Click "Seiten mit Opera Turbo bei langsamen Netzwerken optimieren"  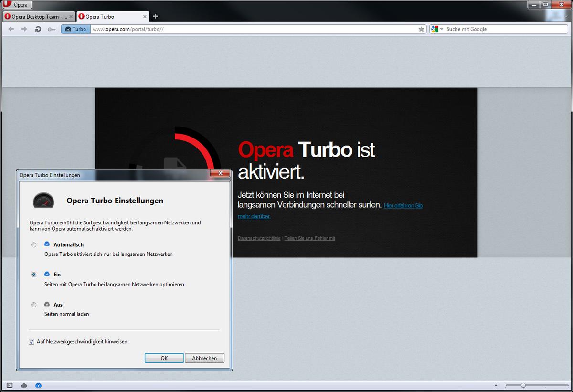coord(114,284)
